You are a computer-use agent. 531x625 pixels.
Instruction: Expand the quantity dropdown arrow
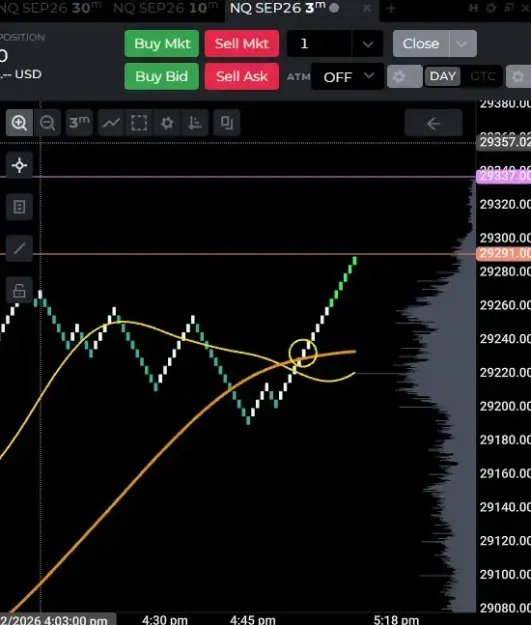[368, 44]
